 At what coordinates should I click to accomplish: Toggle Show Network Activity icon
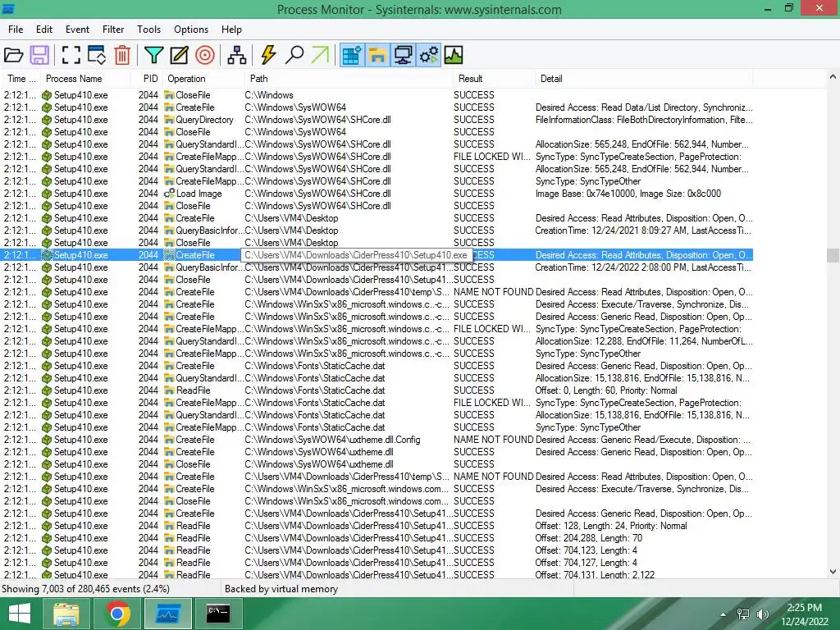[x=404, y=55]
